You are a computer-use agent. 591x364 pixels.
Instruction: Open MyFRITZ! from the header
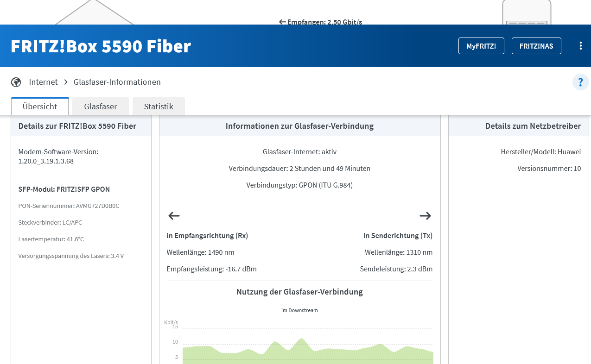[x=481, y=46]
